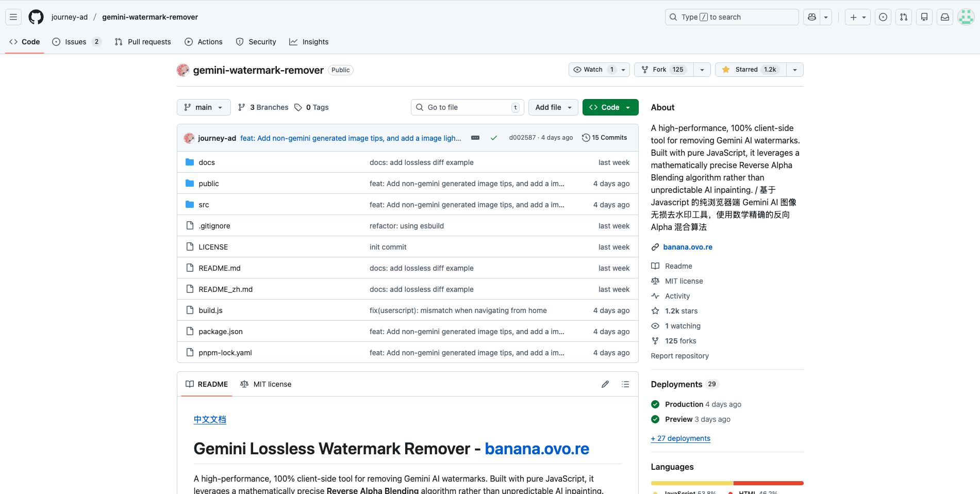Click the src folder icon

coord(190,204)
